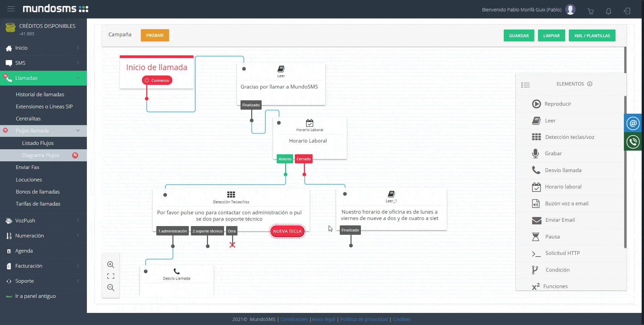Toggle the hamburger menu in the header
This screenshot has height=325, width=644.
pyautogui.click(x=11, y=9)
